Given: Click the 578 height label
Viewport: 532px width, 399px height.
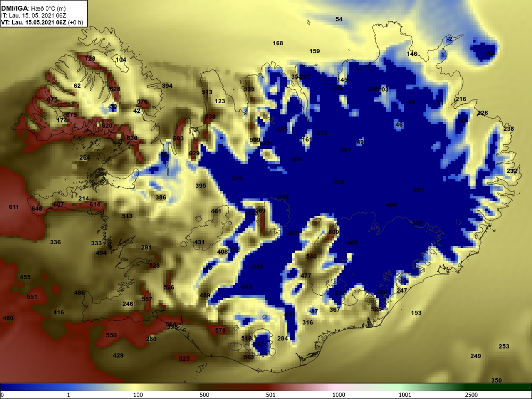Looking at the screenshot, I should tap(220, 330).
